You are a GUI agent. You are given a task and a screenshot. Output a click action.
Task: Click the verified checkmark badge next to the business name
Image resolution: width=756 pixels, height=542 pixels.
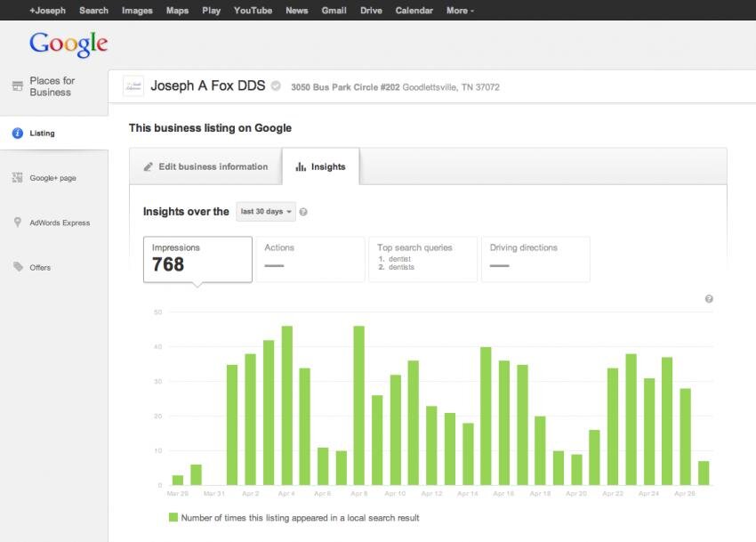click(x=276, y=86)
